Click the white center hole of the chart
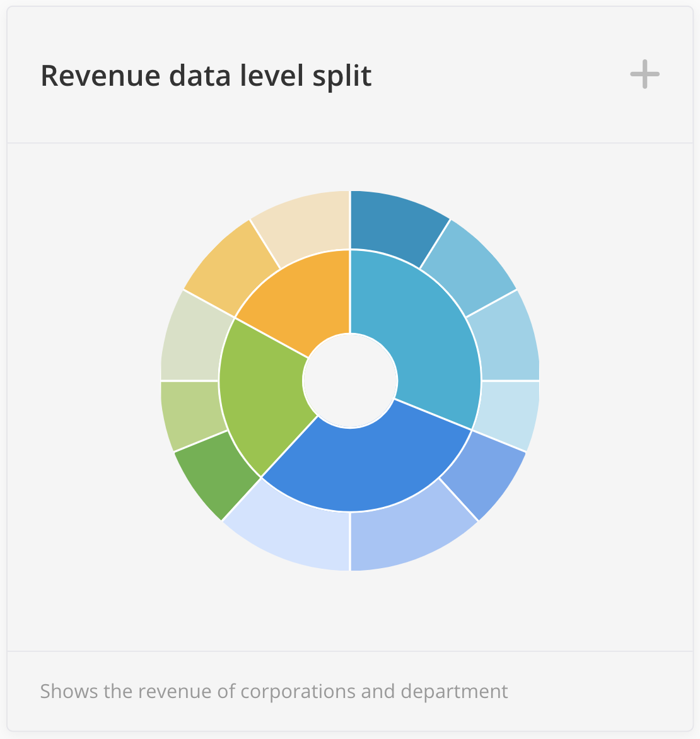The width and height of the screenshot is (700, 739). click(350, 381)
